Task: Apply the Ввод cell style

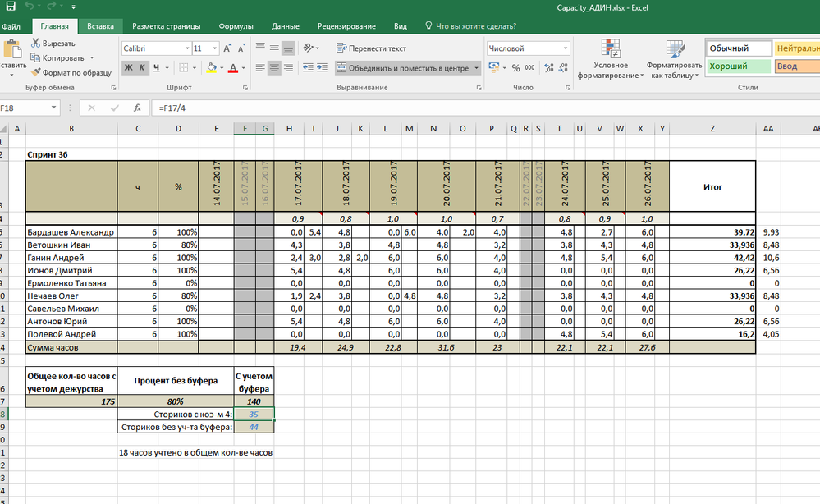Action: (797, 66)
